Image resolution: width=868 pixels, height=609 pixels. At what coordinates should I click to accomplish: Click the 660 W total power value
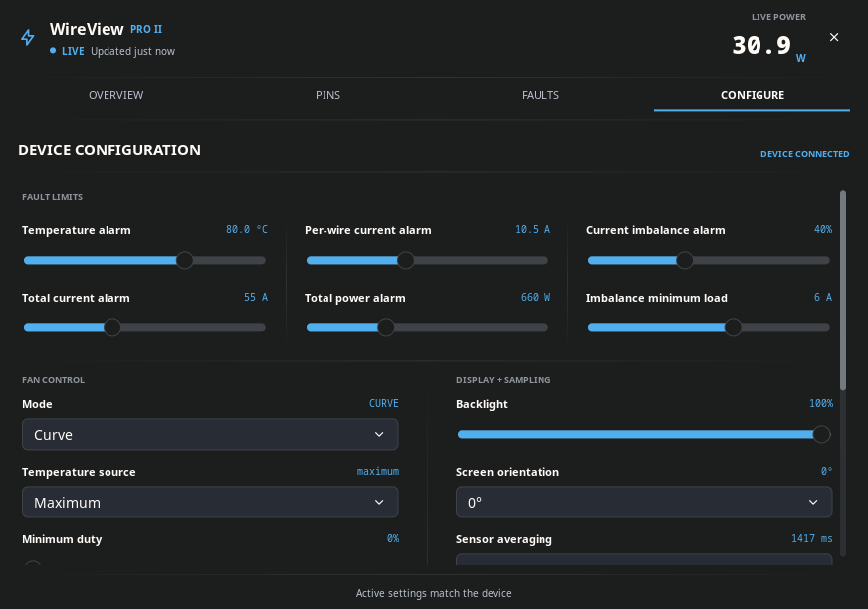tap(536, 297)
